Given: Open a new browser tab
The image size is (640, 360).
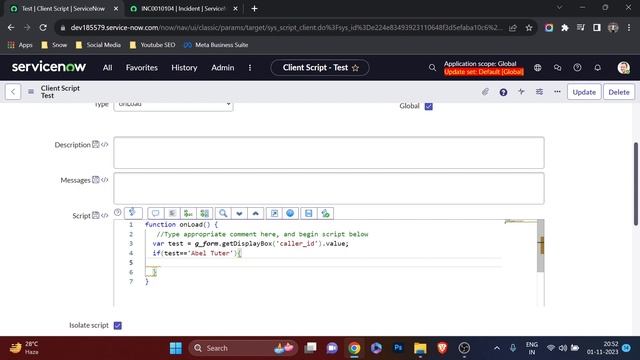Looking at the screenshot, I should tap(254, 9).
